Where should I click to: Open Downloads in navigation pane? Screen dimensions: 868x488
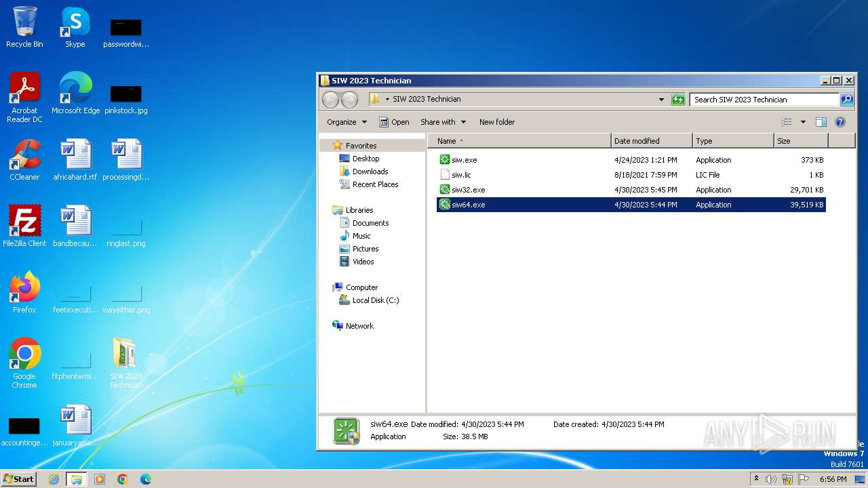[370, 171]
